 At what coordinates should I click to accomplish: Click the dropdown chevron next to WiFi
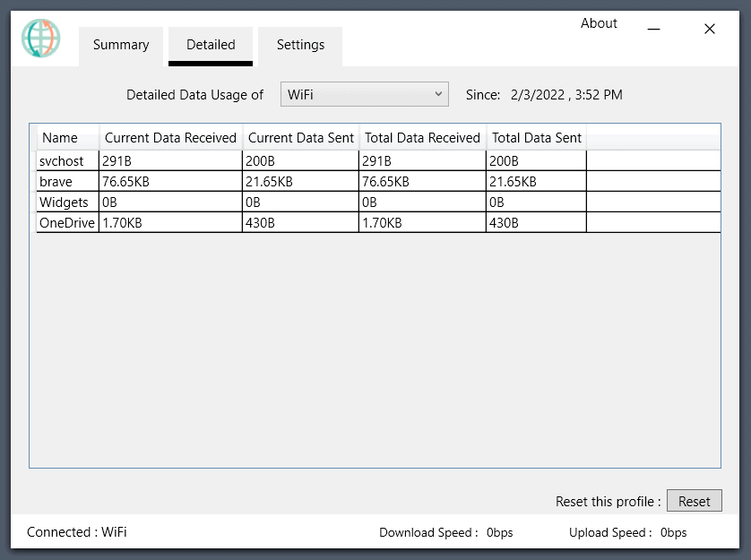[439, 94]
